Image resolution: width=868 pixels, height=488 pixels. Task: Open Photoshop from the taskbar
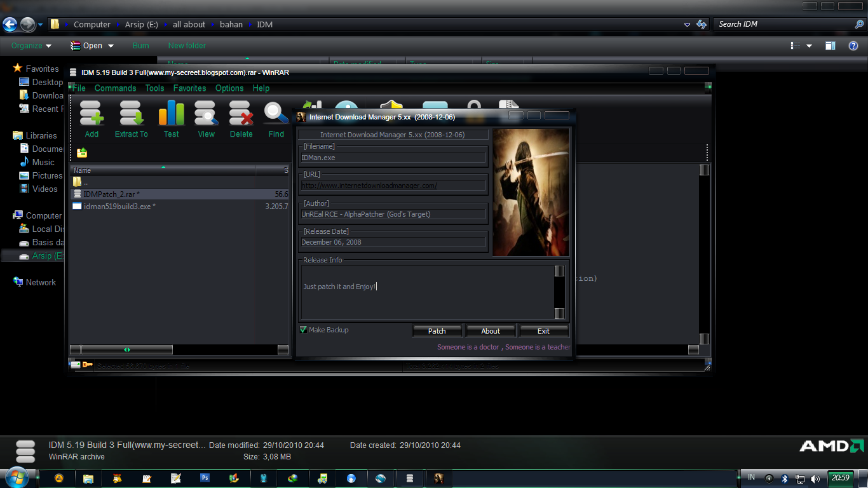point(205,478)
